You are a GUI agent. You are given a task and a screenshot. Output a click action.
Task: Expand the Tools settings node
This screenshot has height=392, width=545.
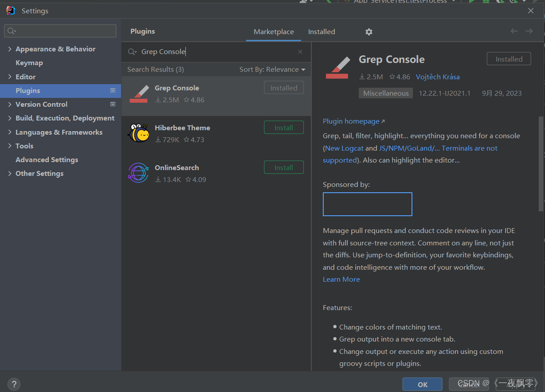click(10, 146)
